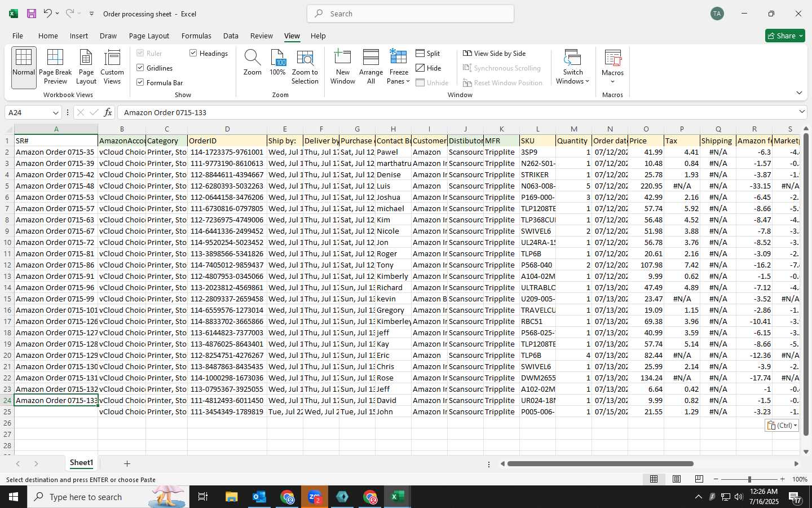Click the Search box in title bar

point(411,14)
